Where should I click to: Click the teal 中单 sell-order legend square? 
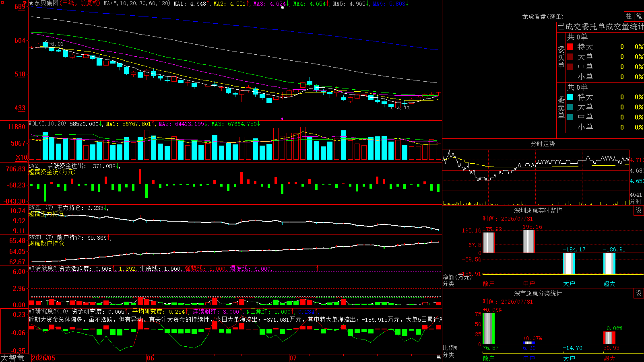(x=570, y=117)
